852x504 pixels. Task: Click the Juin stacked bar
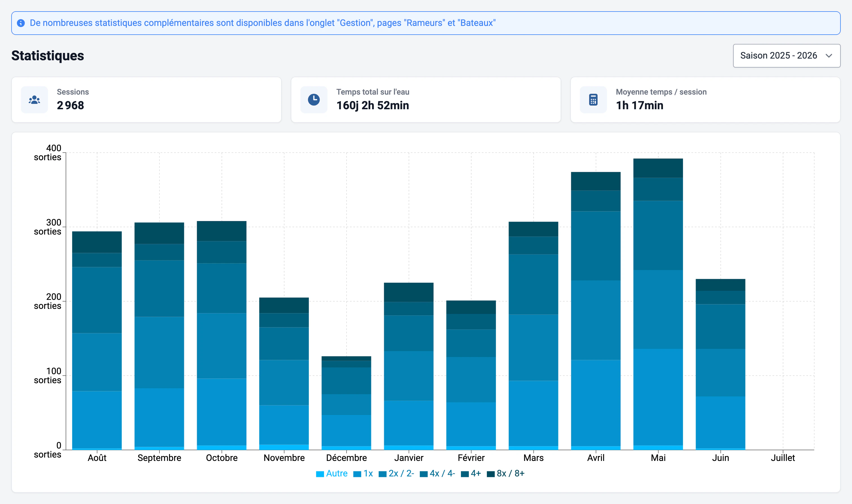(720, 364)
